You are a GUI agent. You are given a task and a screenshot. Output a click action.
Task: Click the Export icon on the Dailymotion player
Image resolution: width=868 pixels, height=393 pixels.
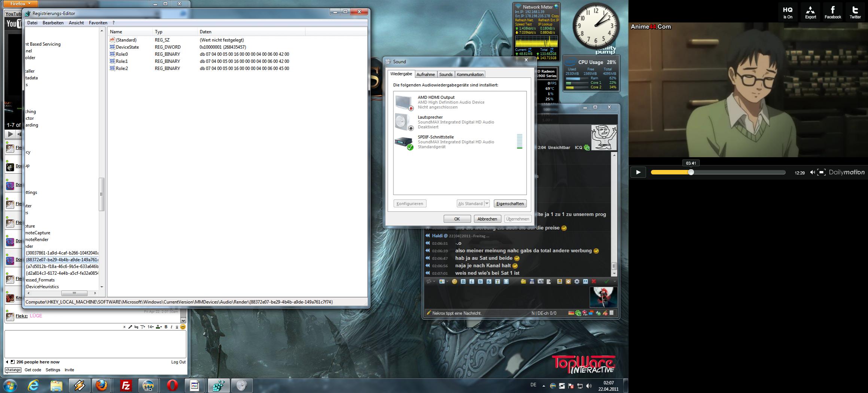810,12
